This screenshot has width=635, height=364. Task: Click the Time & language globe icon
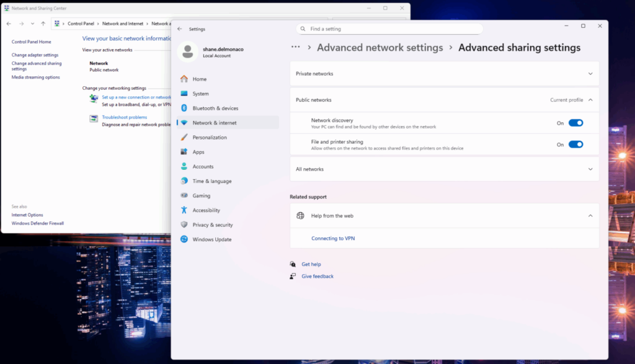coord(184,181)
